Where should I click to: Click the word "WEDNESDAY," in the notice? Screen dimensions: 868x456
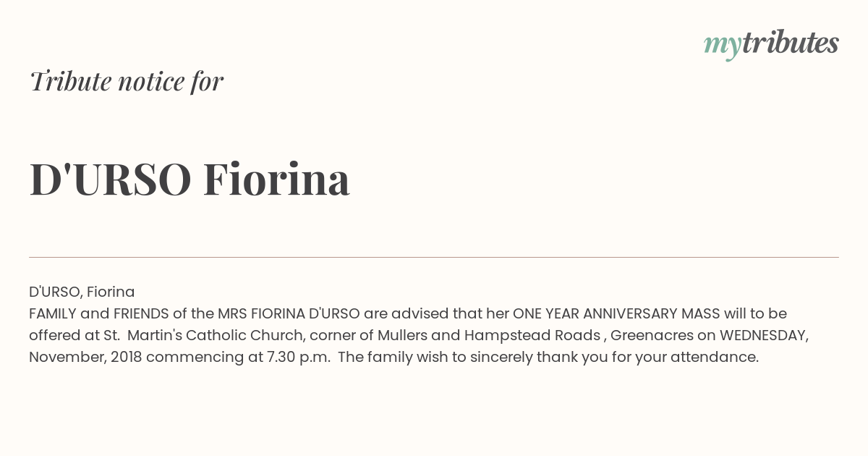coord(765,335)
